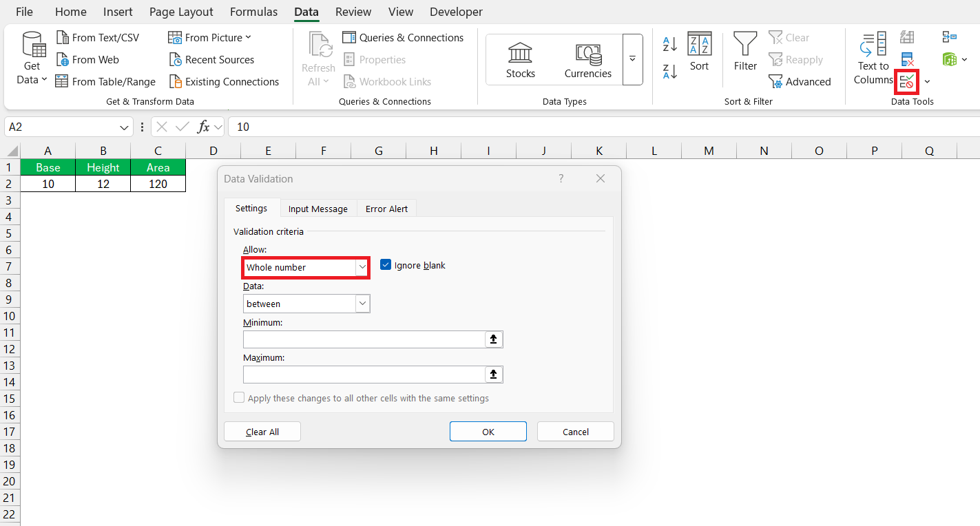Click Remove Duplicates icon

(x=908, y=60)
